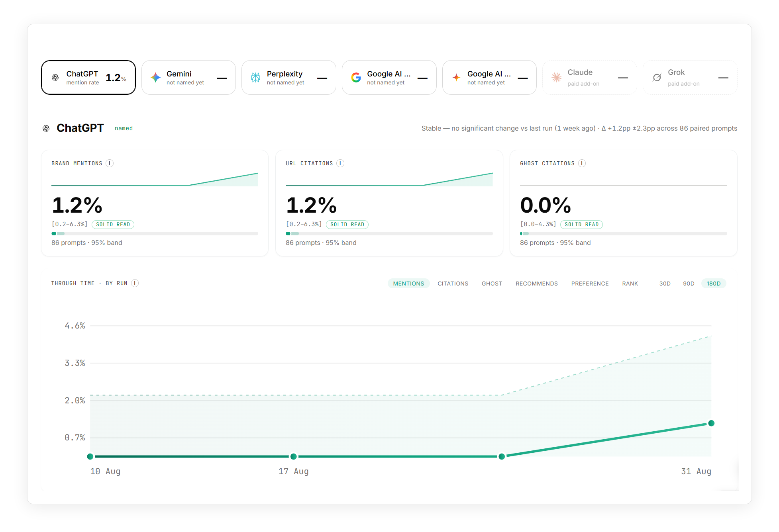The width and height of the screenshot is (779, 532).
Task: Click the 1.2% mention rate on the ChatGPT card
Action: tap(116, 78)
